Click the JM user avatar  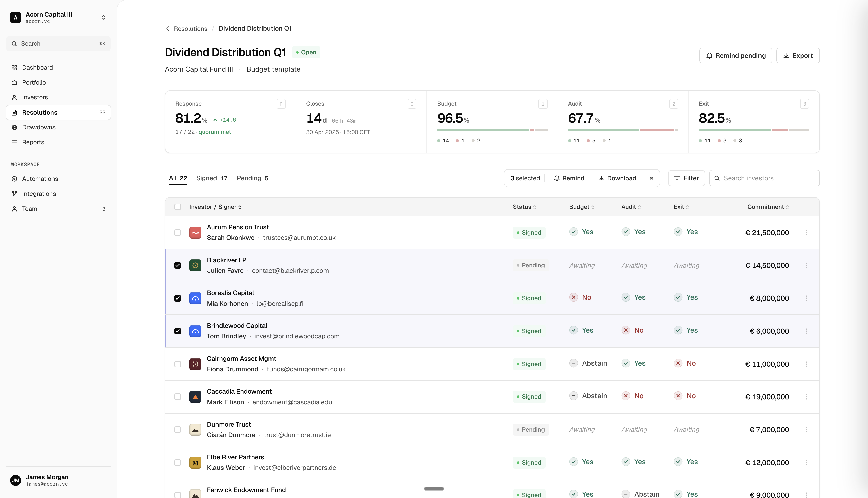point(15,480)
